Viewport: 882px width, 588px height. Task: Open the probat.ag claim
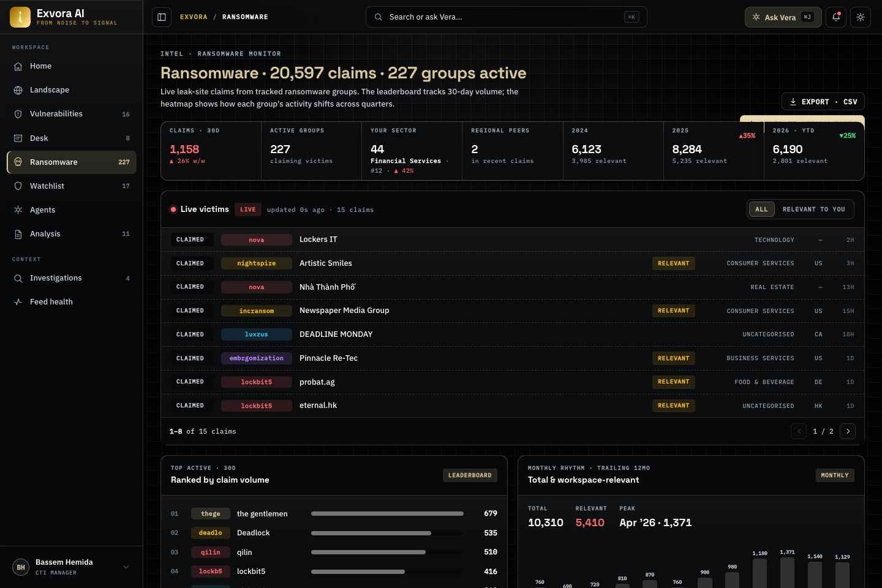[513, 382]
